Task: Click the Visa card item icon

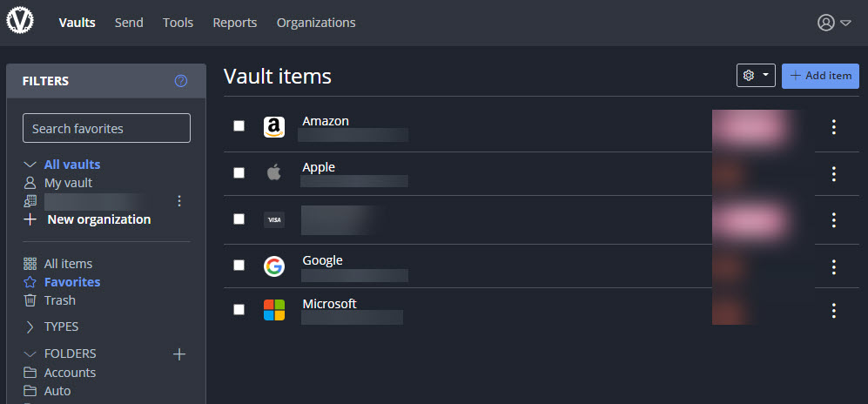Action: (x=274, y=219)
